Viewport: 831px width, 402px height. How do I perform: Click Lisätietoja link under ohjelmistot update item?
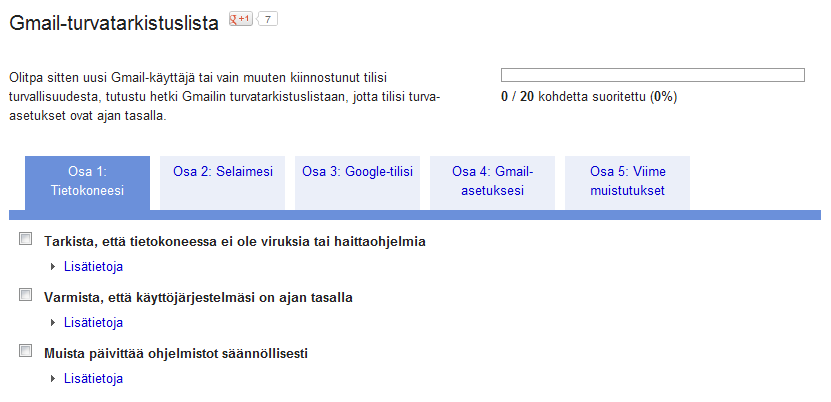click(93, 379)
